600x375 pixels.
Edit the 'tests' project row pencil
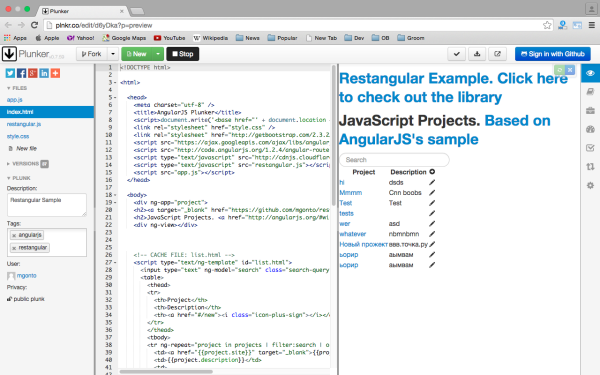(x=432, y=214)
